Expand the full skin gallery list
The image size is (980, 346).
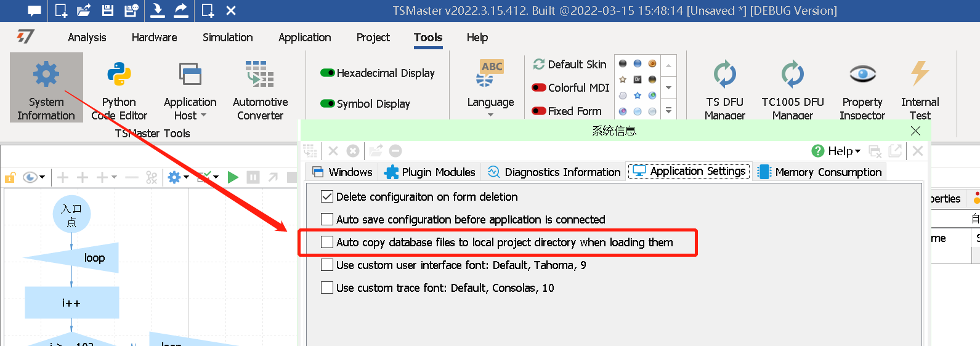click(x=668, y=111)
